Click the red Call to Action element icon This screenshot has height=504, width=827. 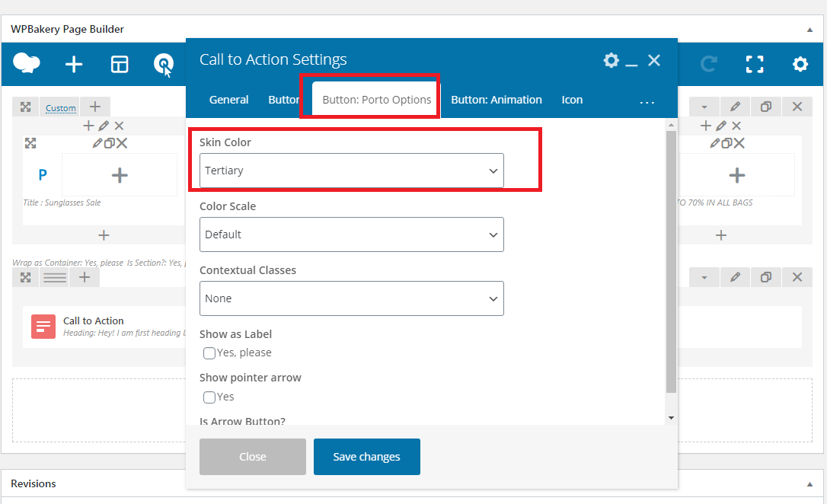[x=43, y=327]
